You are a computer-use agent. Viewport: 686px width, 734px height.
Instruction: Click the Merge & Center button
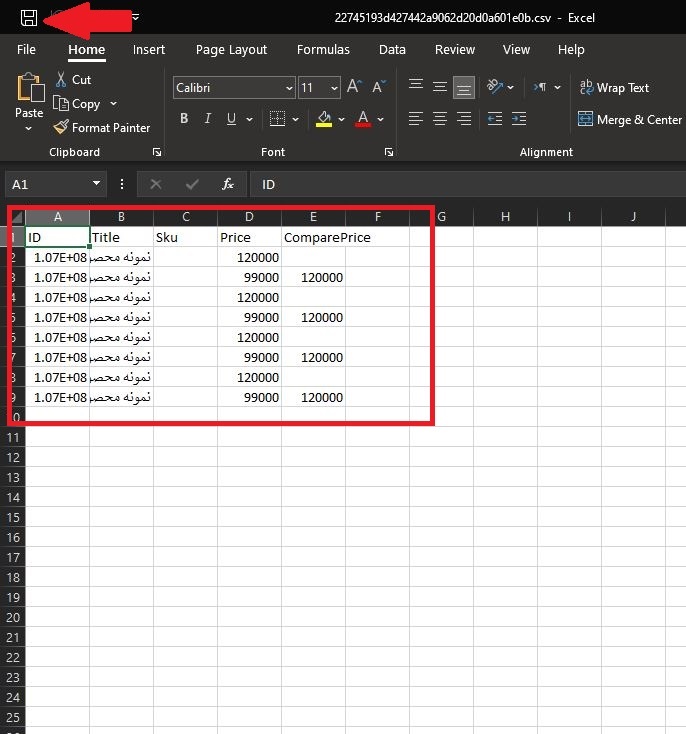pyautogui.click(x=629, y=119)
